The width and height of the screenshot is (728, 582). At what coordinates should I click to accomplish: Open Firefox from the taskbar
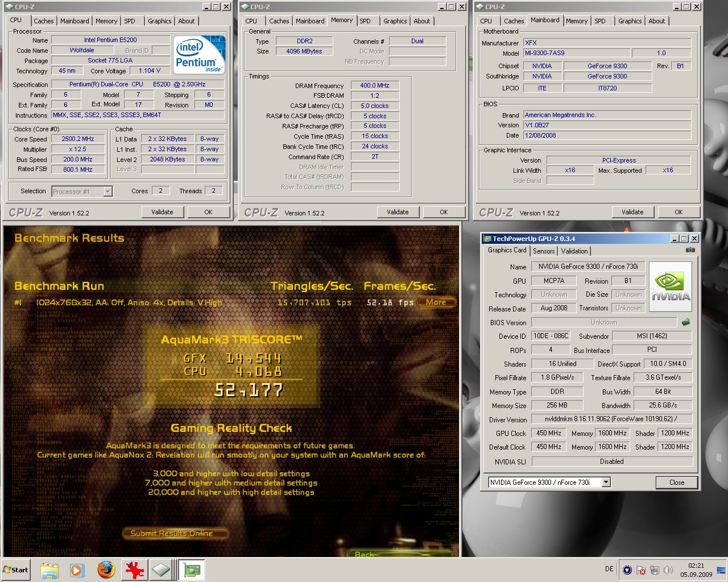pos(106,569)
